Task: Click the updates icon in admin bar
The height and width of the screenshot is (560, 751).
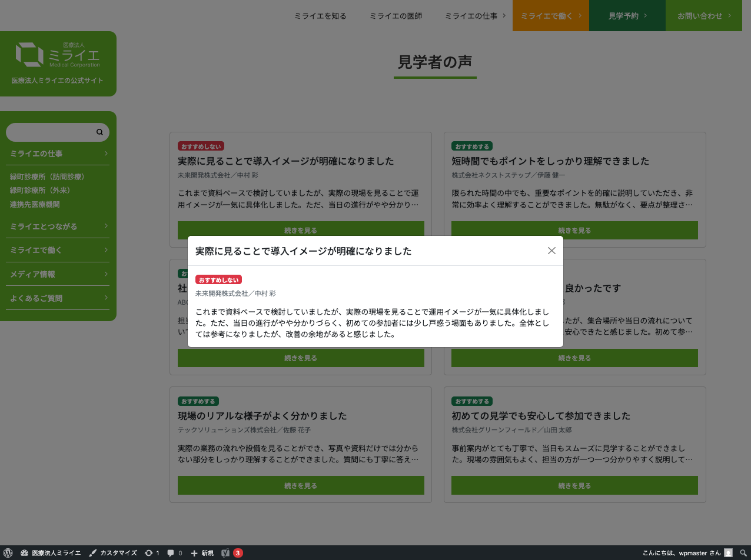Action: pos(149,553)
